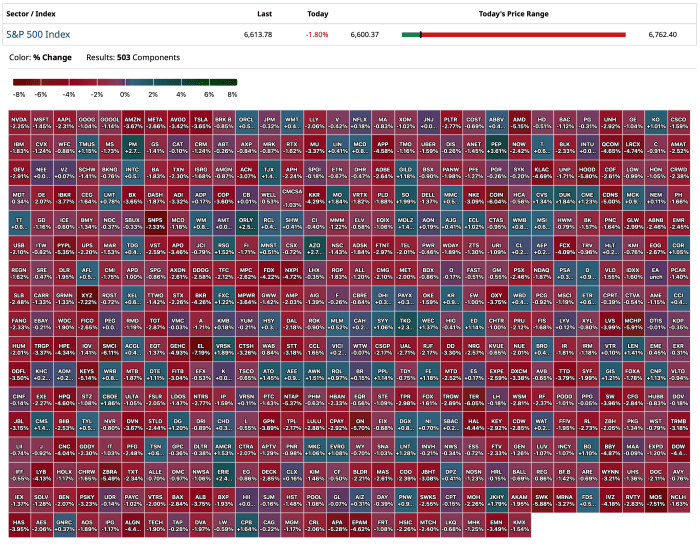Open the PEP tile showing +3.61%
This screenshot has height=545, width=700.
(x=495, y=147)
